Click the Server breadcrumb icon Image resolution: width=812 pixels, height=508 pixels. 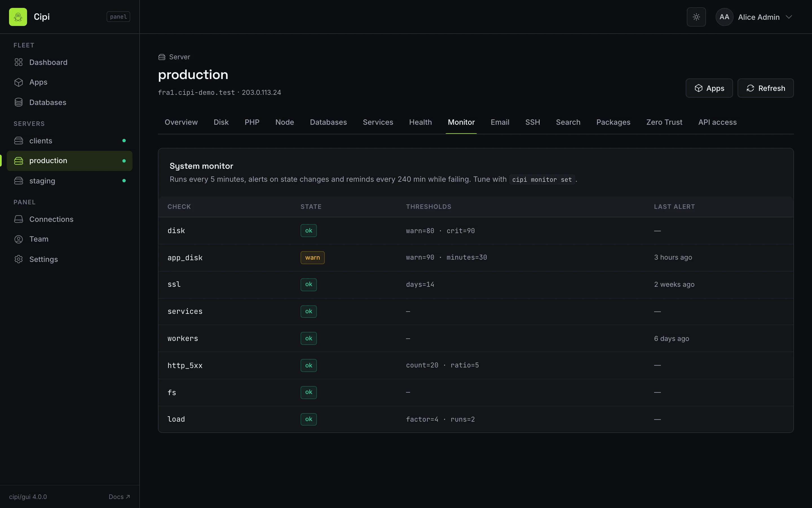point(162,57)
